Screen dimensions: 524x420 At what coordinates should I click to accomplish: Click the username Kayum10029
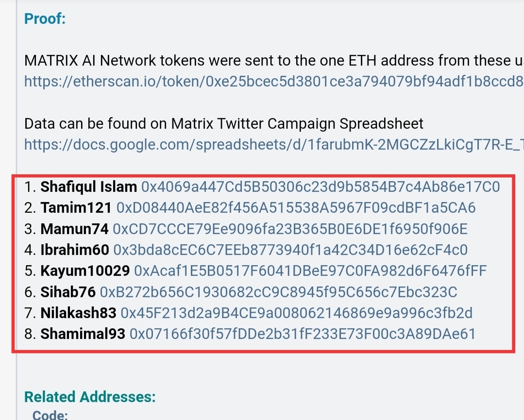(x=85, y=270)
